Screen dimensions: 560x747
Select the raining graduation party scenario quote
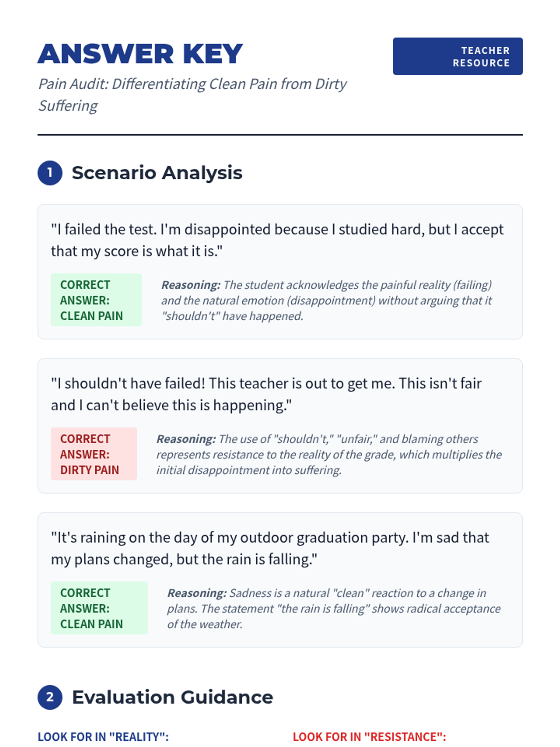coord(270,548)
